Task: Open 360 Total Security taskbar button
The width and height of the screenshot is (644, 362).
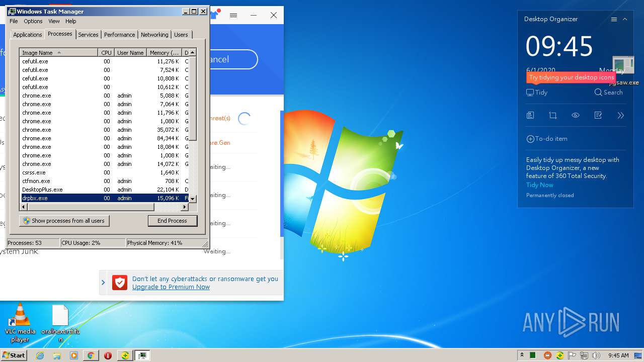Action: [x=125, y=355]
